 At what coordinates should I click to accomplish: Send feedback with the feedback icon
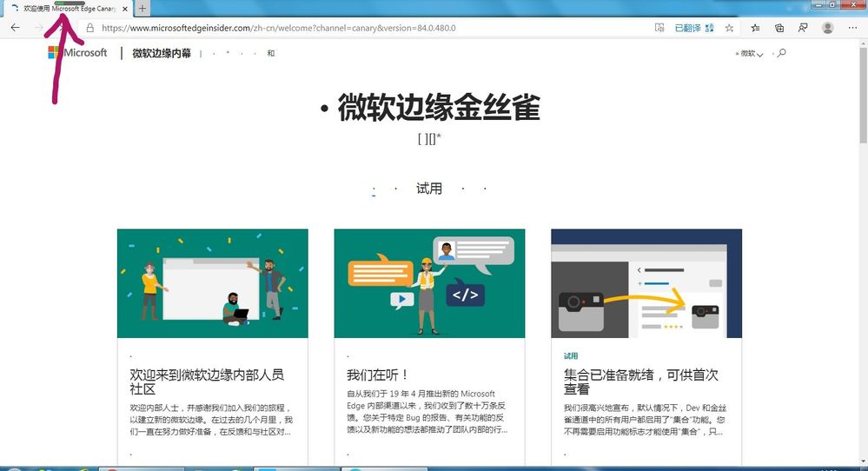(x=803, y=28)
